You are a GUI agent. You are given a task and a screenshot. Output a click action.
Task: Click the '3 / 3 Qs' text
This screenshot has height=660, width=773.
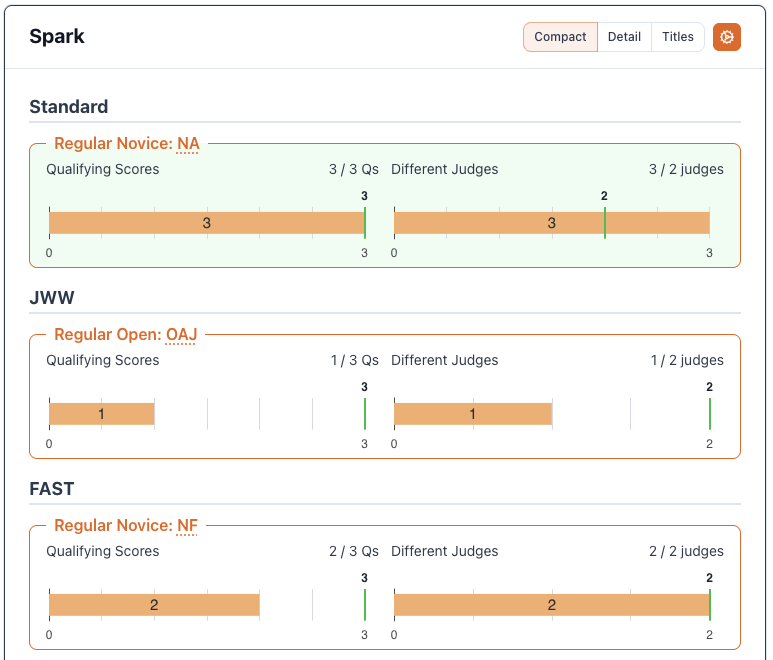(x=353, y=169)
